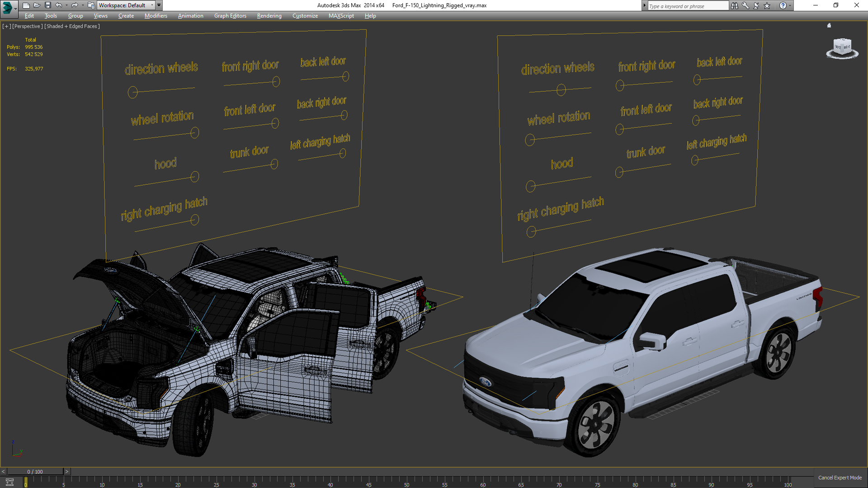Open the Customize menu
868x488 pixels.
(305, 16)
